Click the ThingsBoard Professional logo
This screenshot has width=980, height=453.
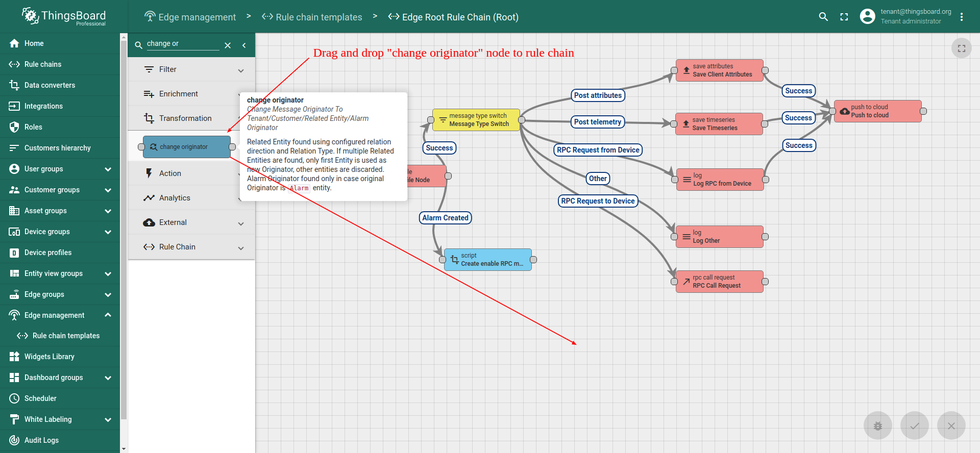(x=63, y=17)
